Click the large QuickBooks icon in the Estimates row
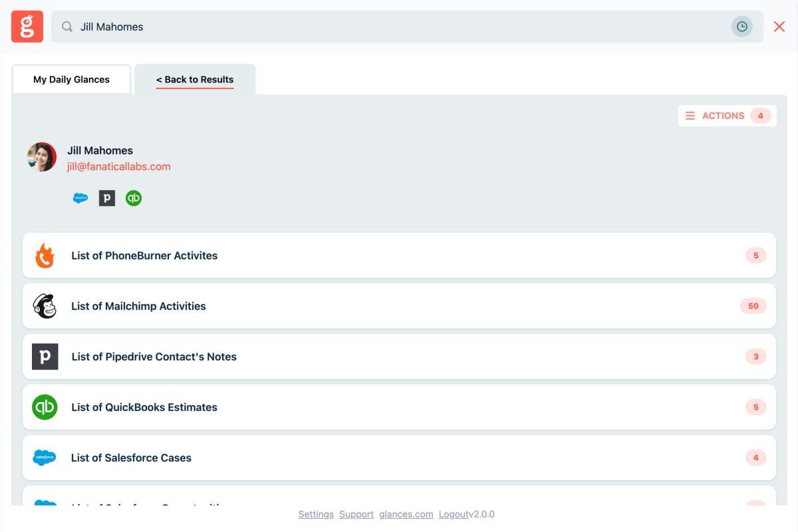798x532 pixels. (45, 407)
